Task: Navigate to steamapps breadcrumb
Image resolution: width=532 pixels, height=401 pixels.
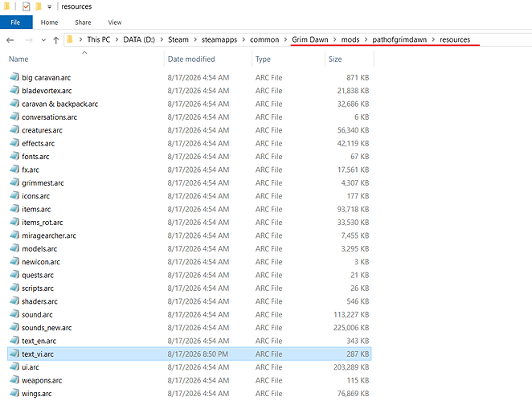Action: tap(219, 39)
